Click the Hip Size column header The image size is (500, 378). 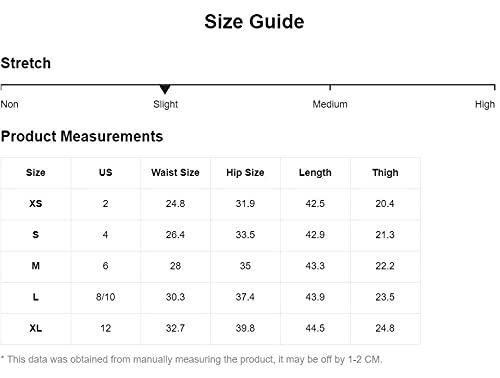[245, 173]
